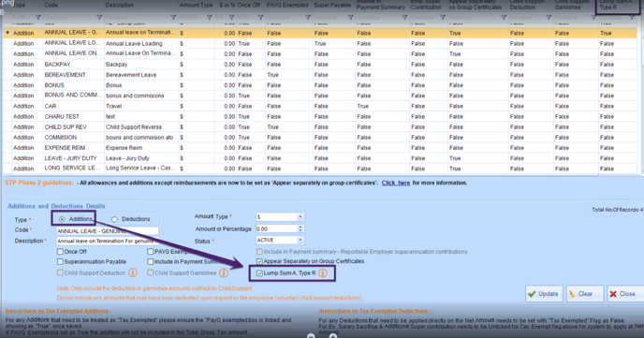The image size is (644, 338).
Task: Click into the Description input field
Action: pos(108,241)
